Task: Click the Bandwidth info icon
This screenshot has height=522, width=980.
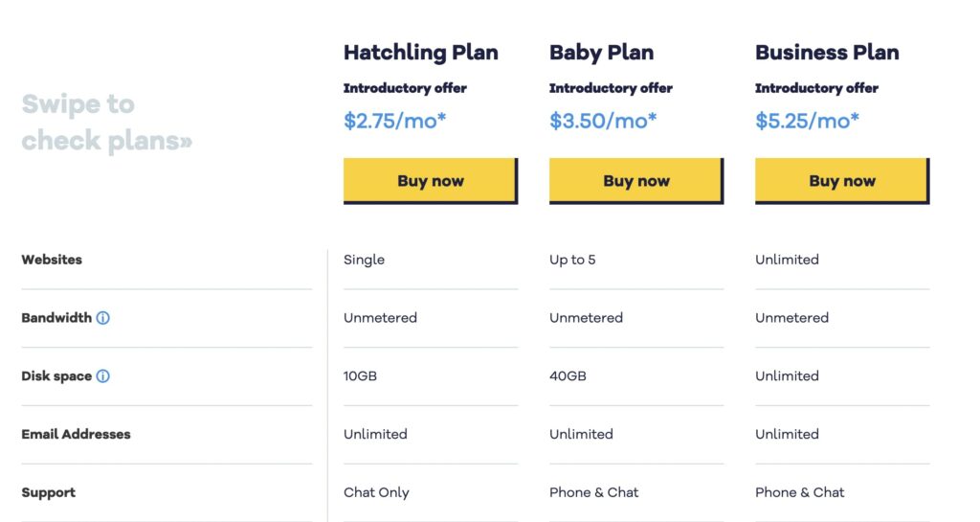Action: (103, 318)
